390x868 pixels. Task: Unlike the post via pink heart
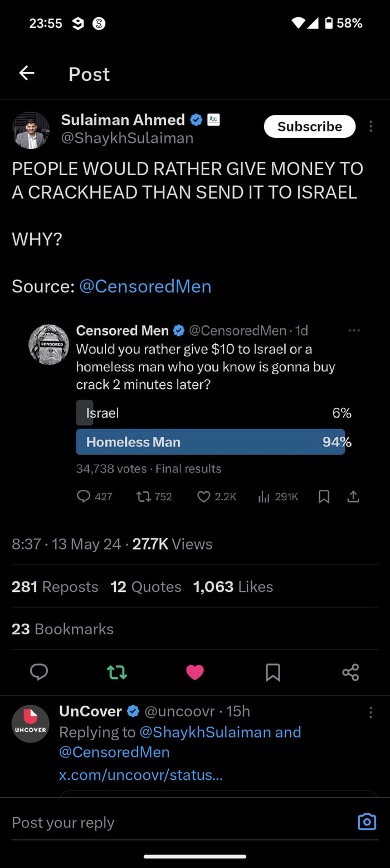[x=194, y=672]
